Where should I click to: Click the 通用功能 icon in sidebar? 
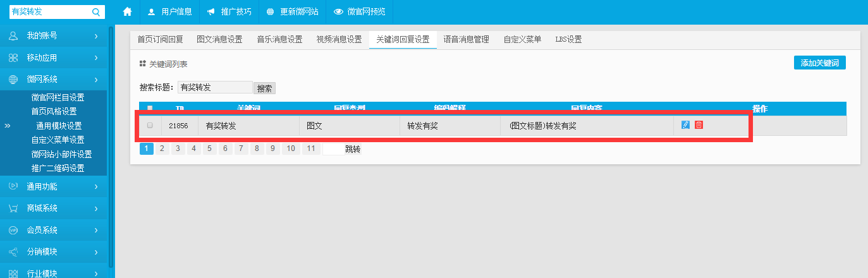pos(13,186)
